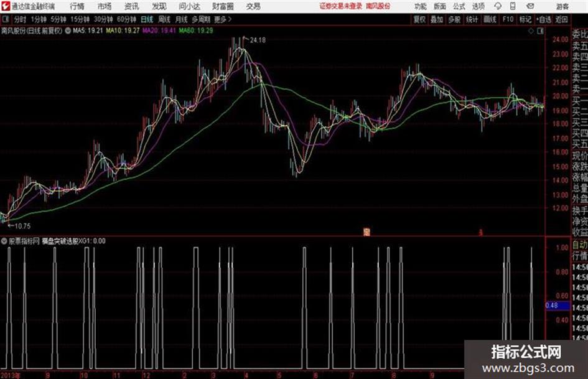Viewport: 588px width, 379px height.
Task: Expand the 更多 periods dropdown
Action: (x=223, y=19)
